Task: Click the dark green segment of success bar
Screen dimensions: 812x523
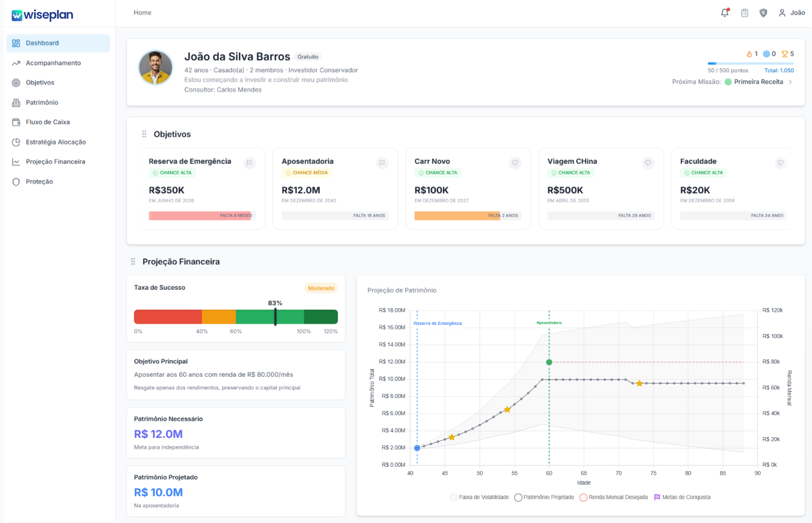Action: coord(321,317)
